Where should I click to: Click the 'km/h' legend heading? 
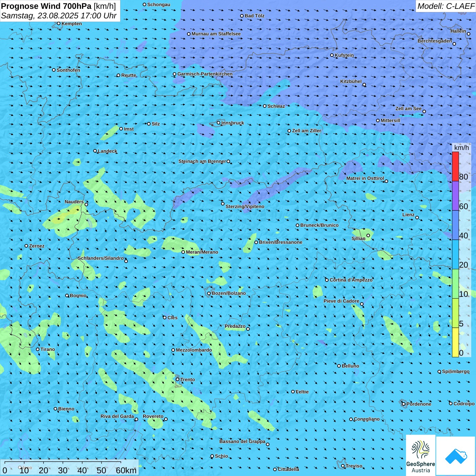461,148
